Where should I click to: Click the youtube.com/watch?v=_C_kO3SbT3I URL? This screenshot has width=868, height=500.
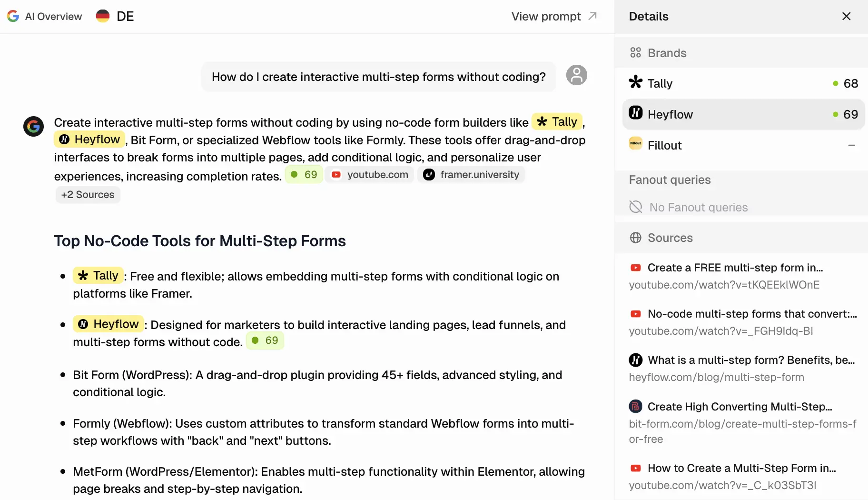coord(722,485)
